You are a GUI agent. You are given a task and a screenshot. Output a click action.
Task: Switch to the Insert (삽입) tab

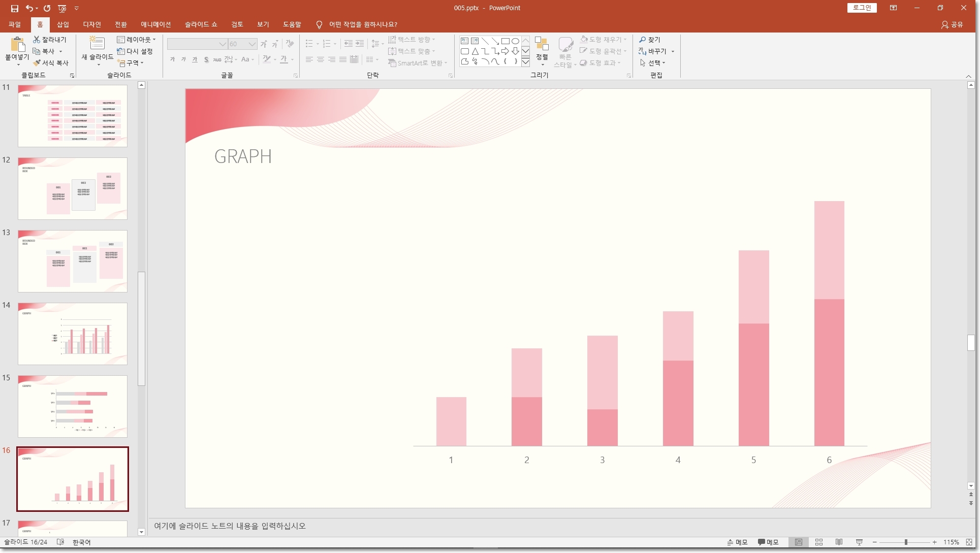click(63, 24)
